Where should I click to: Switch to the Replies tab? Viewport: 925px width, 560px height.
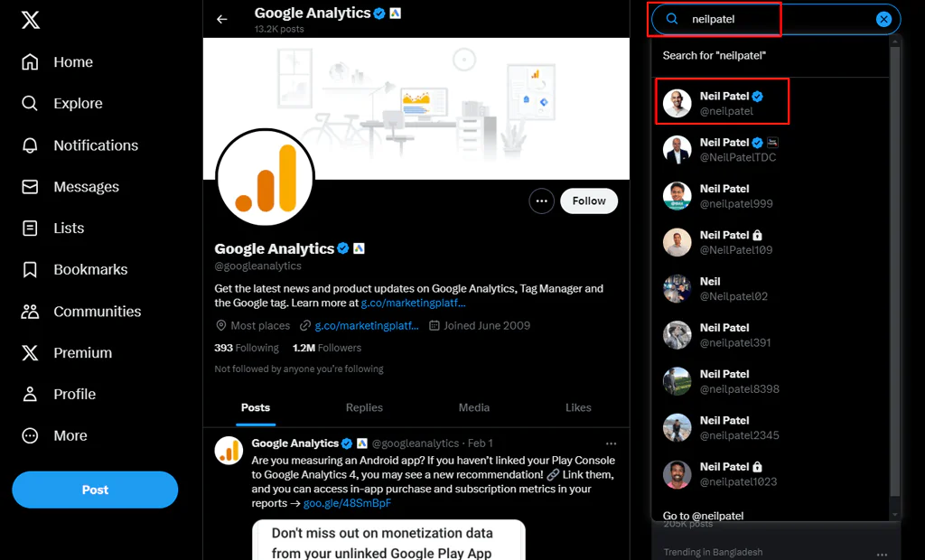[364, 407]
